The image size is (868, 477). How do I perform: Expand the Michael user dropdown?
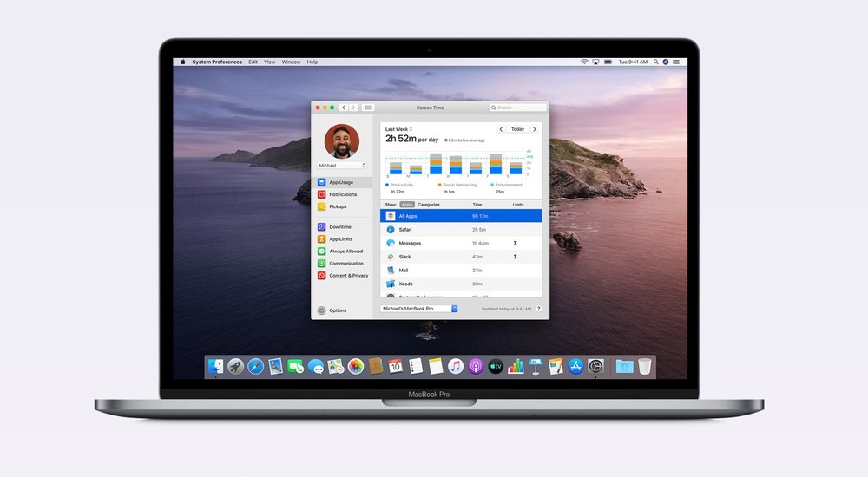(343, 165)
